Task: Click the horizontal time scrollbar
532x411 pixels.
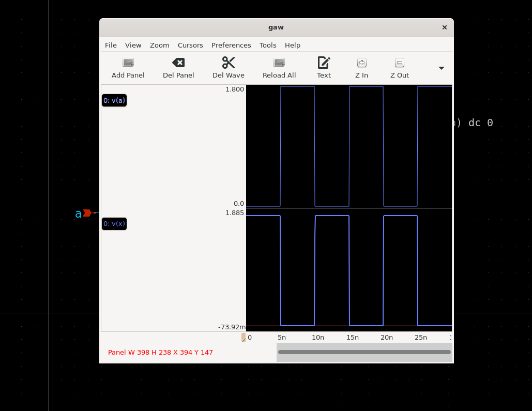Action: coord(364,352)
